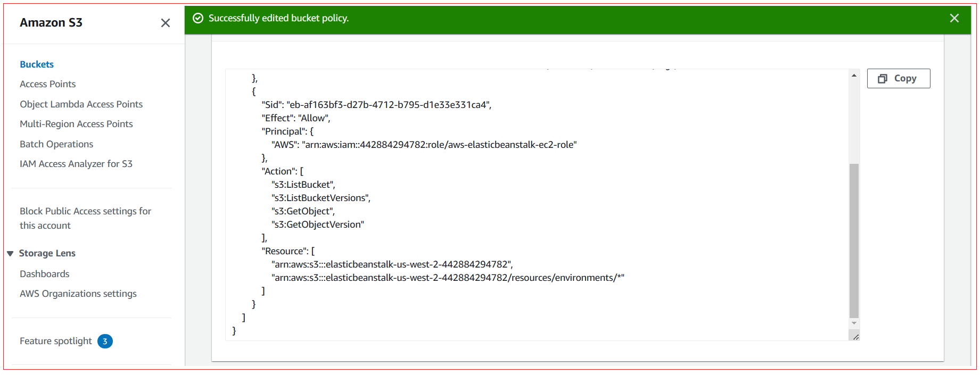Go to Access Points
The image size is (980, 375).
coord(48,84)
